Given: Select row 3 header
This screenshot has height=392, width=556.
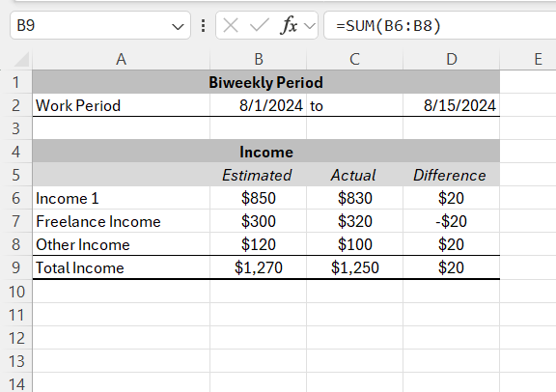Looking at the screenshot, I should 16,128.
